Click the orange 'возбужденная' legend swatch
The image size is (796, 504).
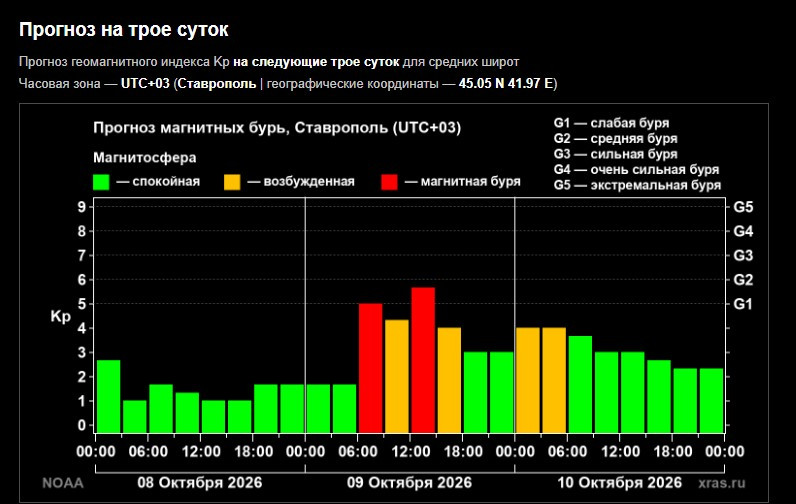tap(232, 182)
